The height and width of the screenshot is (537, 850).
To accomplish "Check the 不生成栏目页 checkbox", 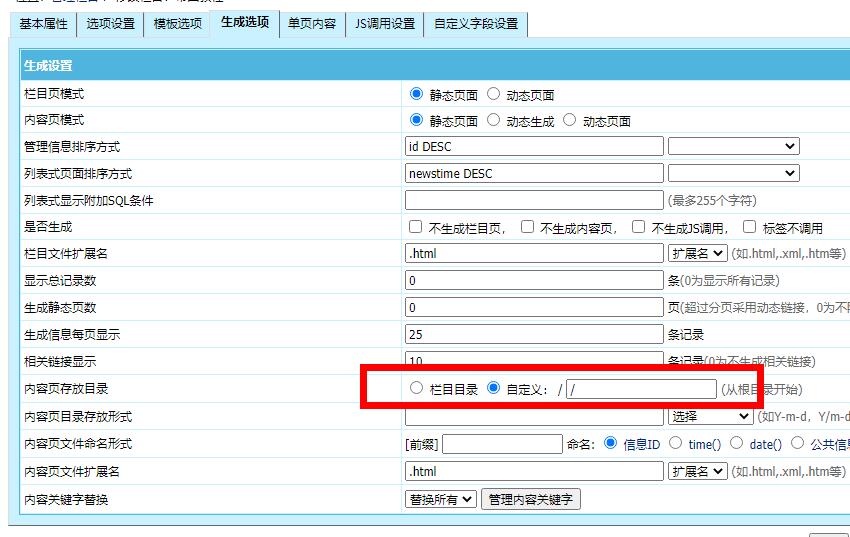I will pyautogui.click(x=416, y=227).
